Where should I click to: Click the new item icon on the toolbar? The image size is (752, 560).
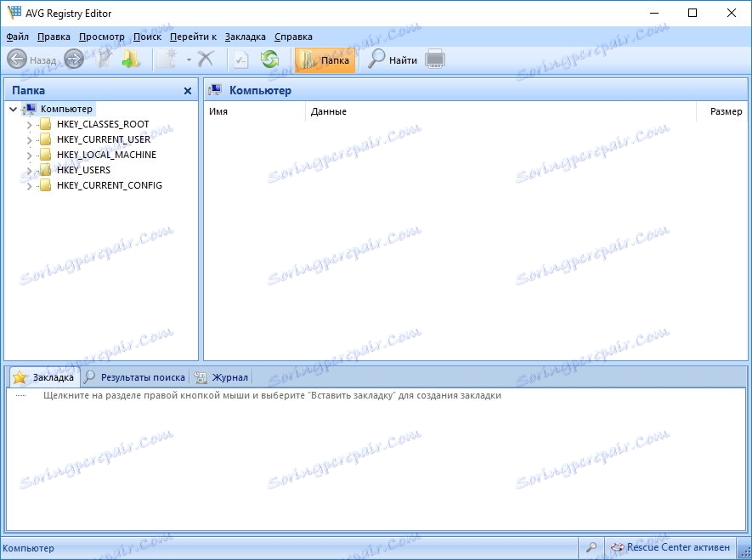pos(167,59)
